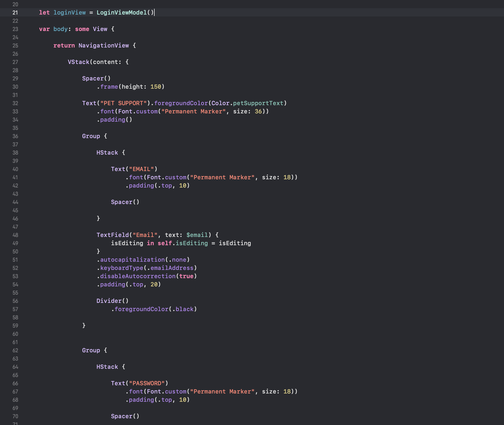Click '.padding()' on line 34

114,120
